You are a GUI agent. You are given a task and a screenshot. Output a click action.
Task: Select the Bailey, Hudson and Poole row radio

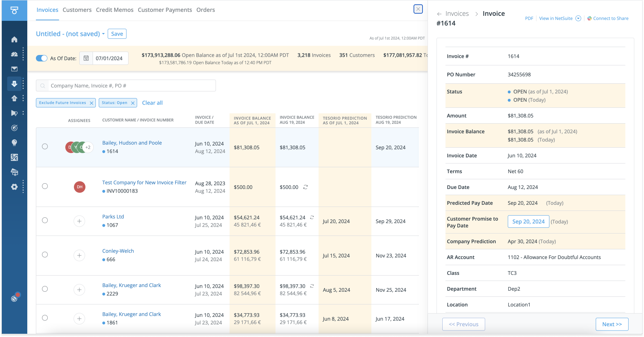(x=45, y=147)
